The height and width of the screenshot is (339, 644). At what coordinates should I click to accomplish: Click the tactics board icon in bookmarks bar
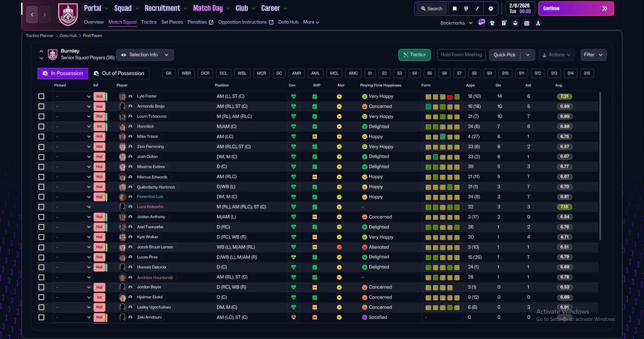point(504,23)
